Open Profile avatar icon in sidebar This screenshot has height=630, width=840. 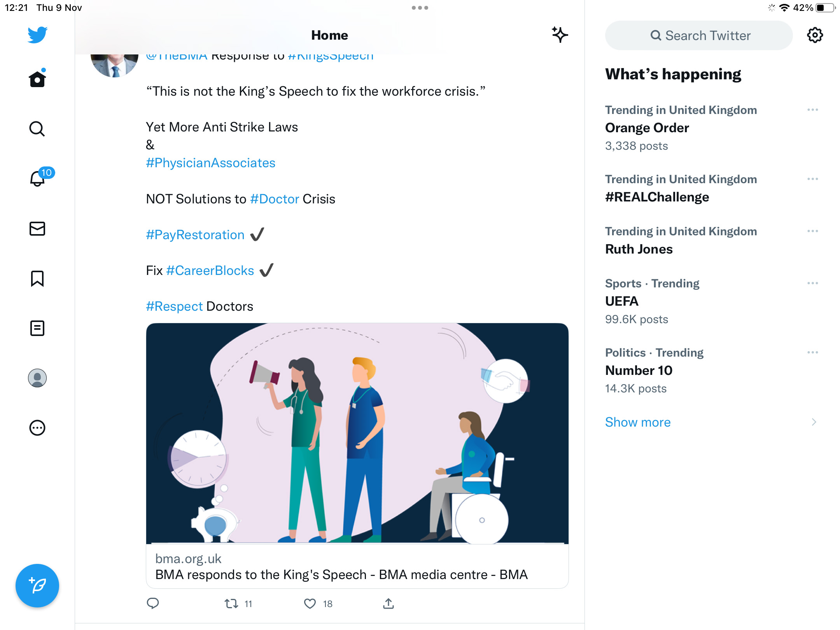37,378
